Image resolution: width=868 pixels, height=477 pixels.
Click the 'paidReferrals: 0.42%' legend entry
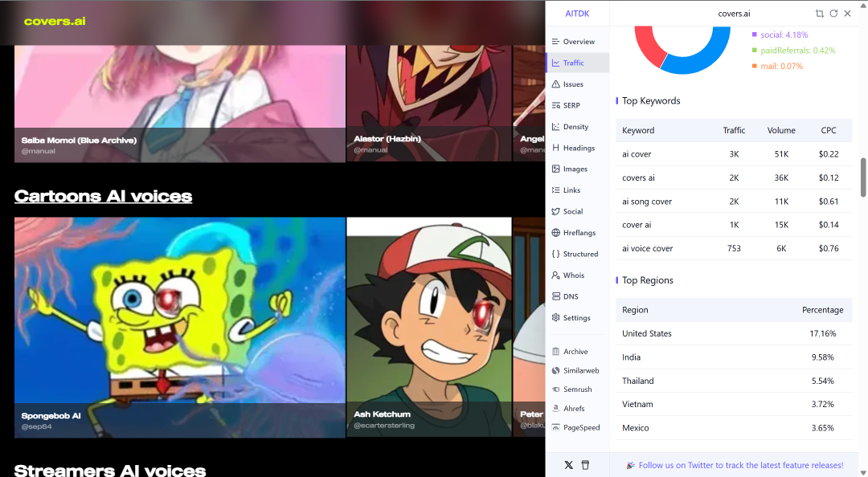(x=794, y=51)
